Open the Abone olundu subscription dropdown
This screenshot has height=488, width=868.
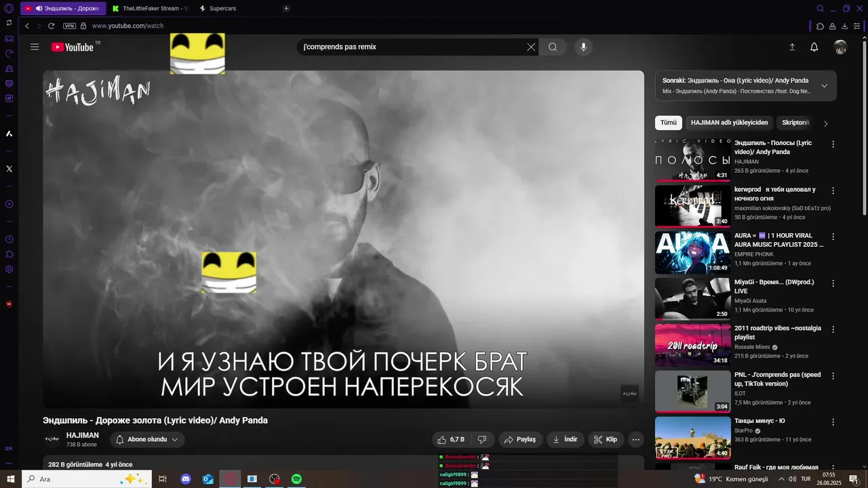(x=147, y=439)
